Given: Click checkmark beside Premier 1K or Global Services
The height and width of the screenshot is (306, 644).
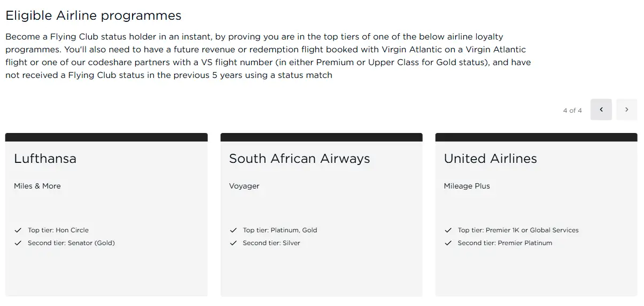Looking at the screenshot, I should pyautogui.click(x=448, y=230).
